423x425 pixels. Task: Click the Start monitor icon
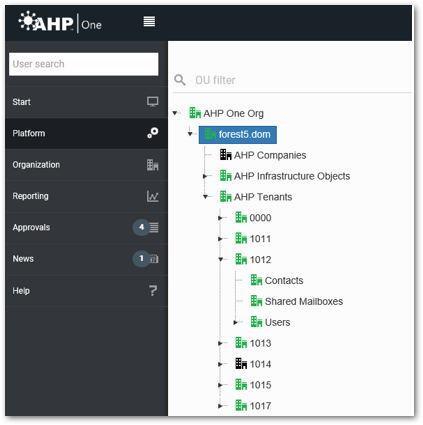153,102
